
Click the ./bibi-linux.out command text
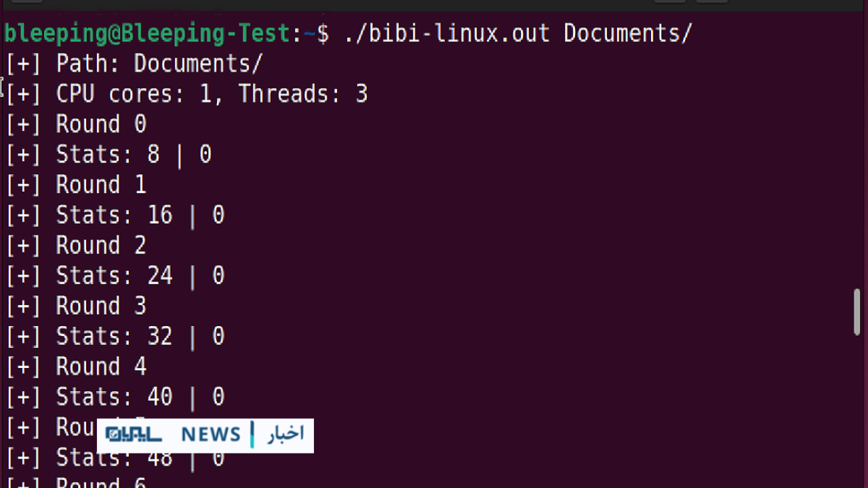447,33
